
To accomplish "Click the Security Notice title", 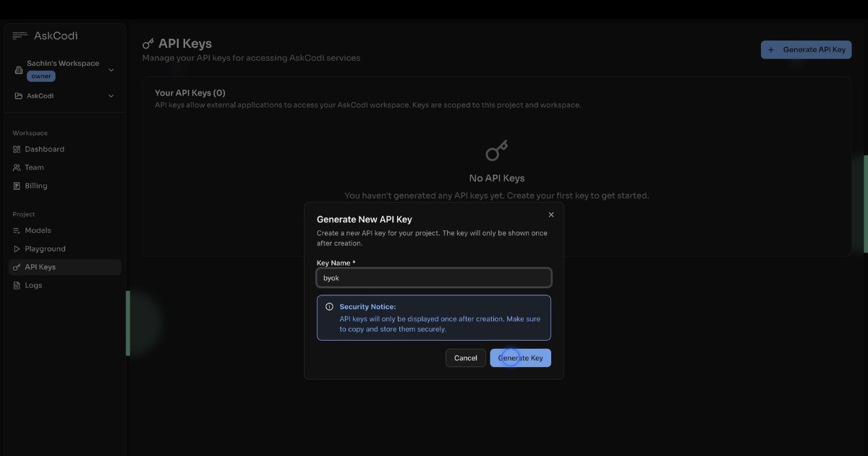I will pos(367,307).
